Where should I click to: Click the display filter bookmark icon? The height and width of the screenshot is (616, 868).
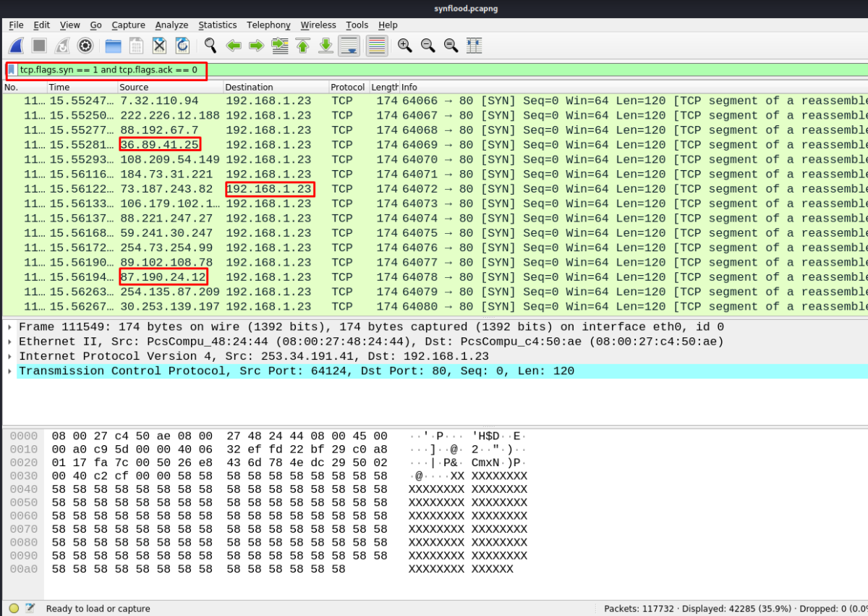[12, 70]
